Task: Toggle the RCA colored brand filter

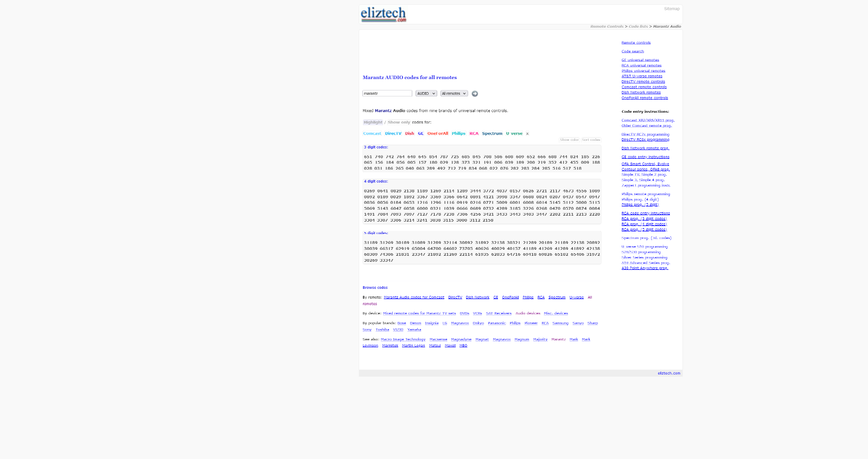Action: (x=474, y=133)
